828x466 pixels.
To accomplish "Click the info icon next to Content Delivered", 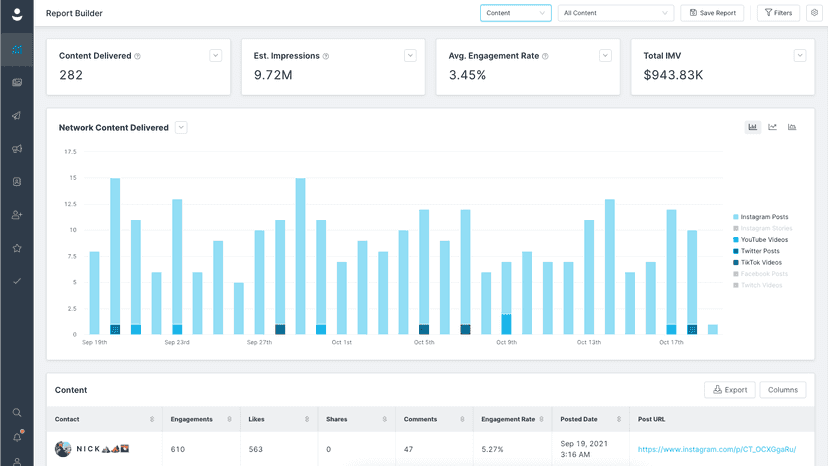I will tap(137, 56).
